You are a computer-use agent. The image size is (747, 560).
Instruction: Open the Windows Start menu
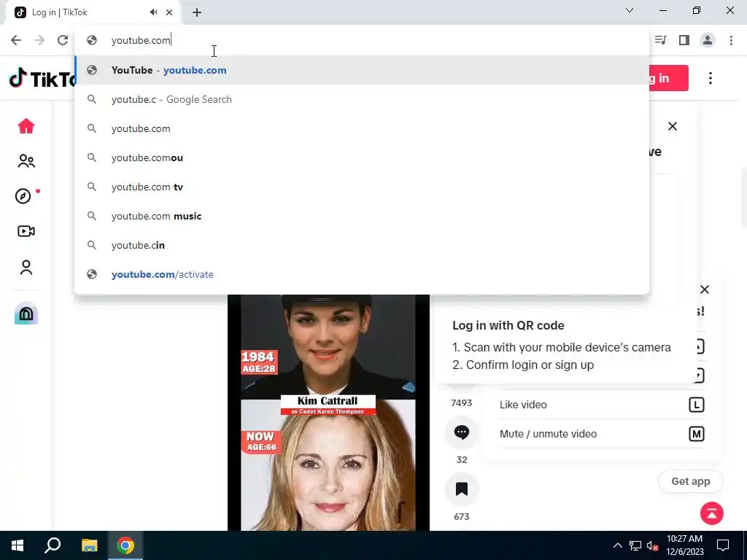(18, 545)
